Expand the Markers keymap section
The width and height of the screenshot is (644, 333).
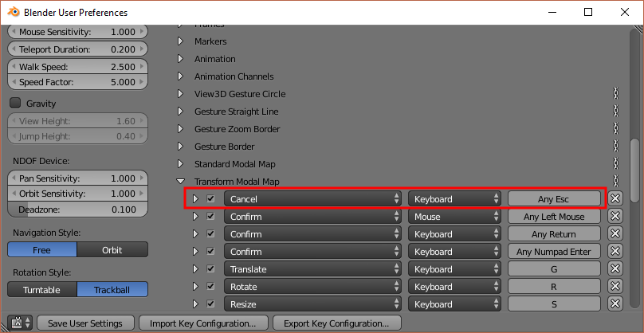point(180,41)
